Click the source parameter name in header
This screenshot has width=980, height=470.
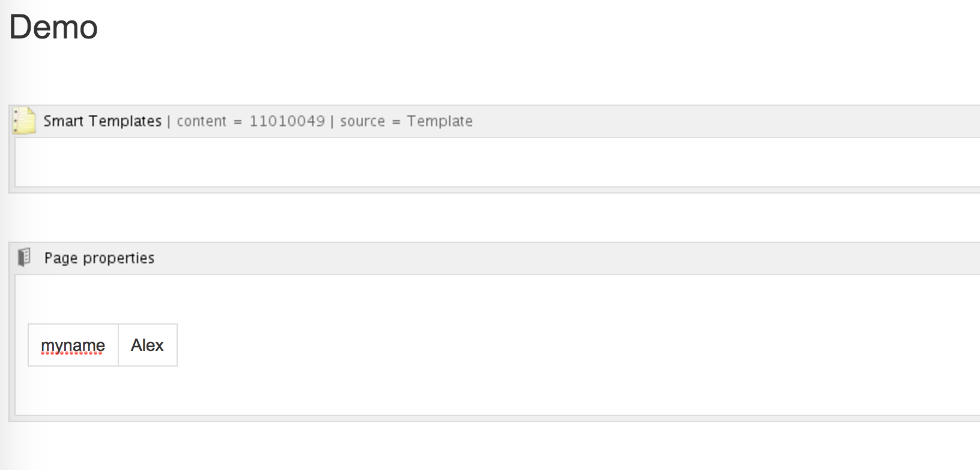point(362,121)
